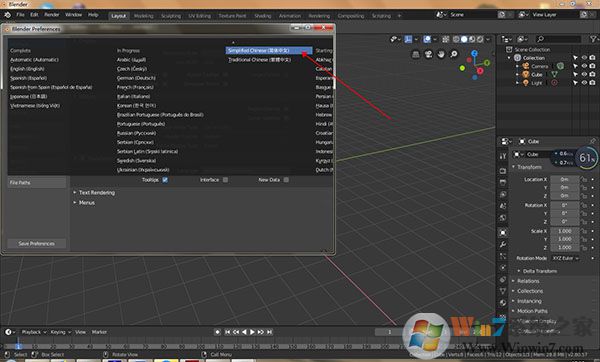Open the Rotation Mode XYZ Euler dropdown
This screenshot has width=600, height=362.
[566, 258]
